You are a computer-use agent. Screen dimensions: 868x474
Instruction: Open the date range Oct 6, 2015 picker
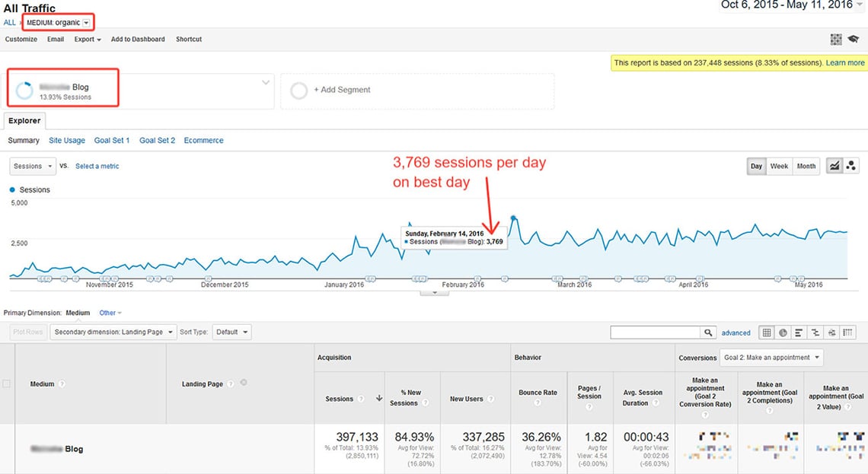point(792,5)
